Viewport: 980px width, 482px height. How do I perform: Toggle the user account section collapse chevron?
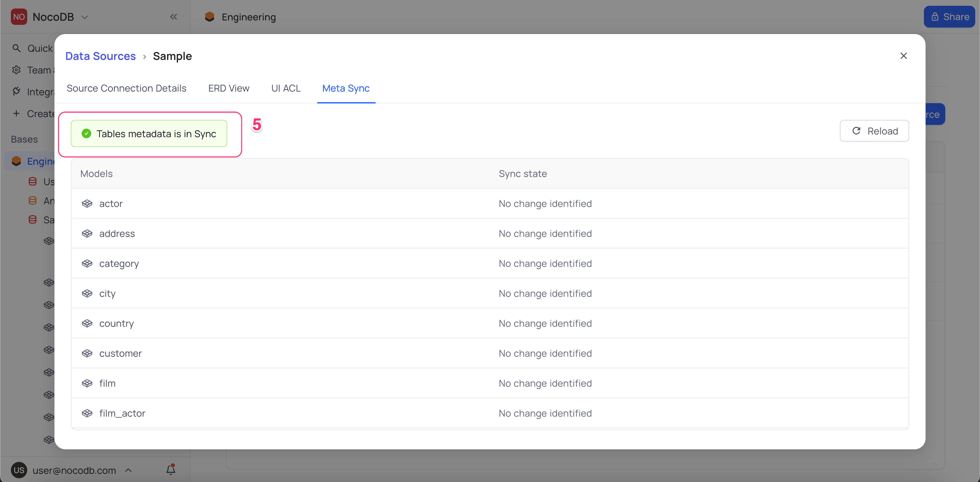tap(128, 470)
